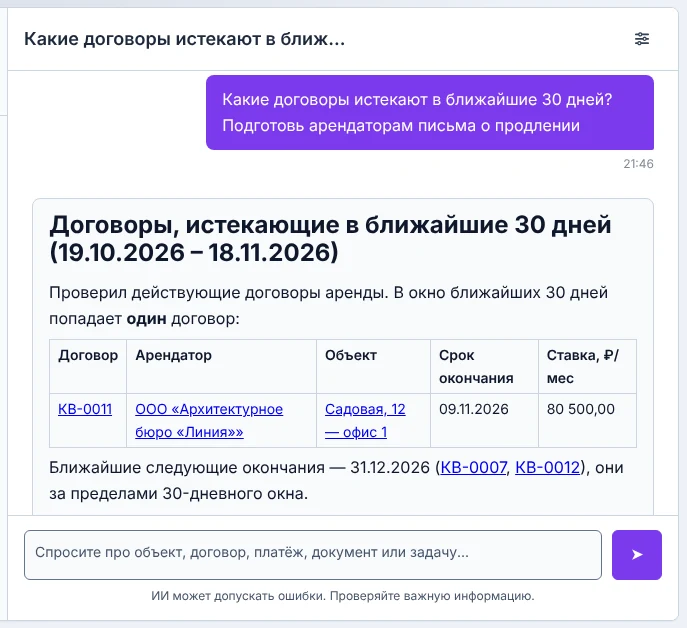
Task: Click the purple user message bubble
Action: (x=430, y=113)
